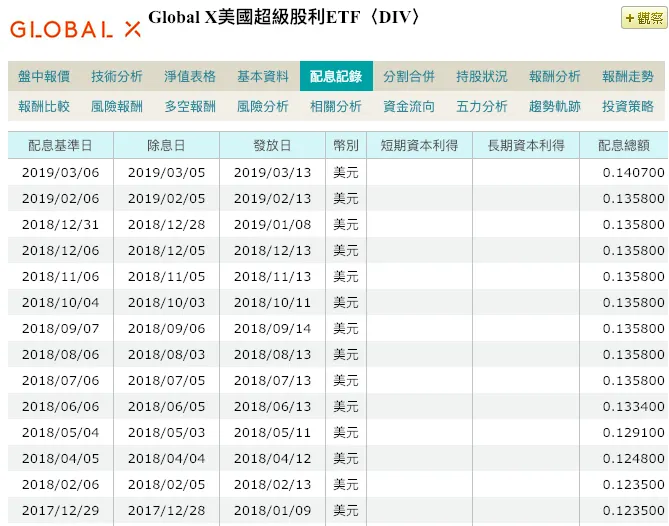Click payment date 2018/05/11

tap(272, 433)
